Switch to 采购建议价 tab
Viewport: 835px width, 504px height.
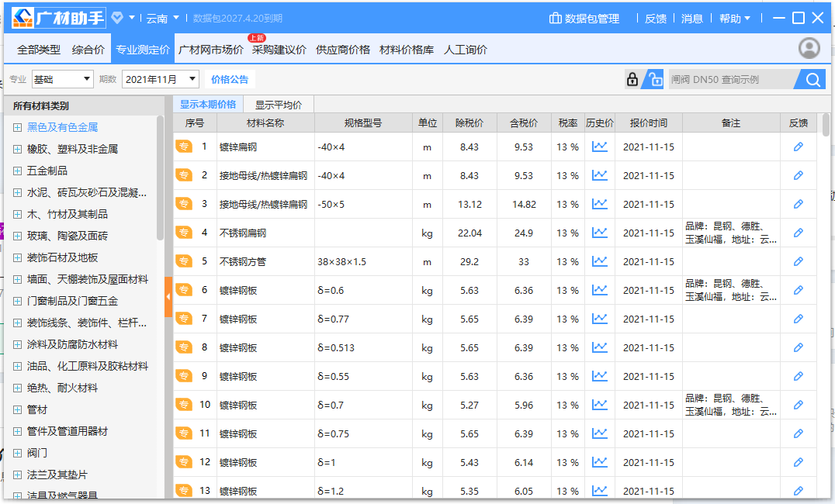[x=279, y=50]
